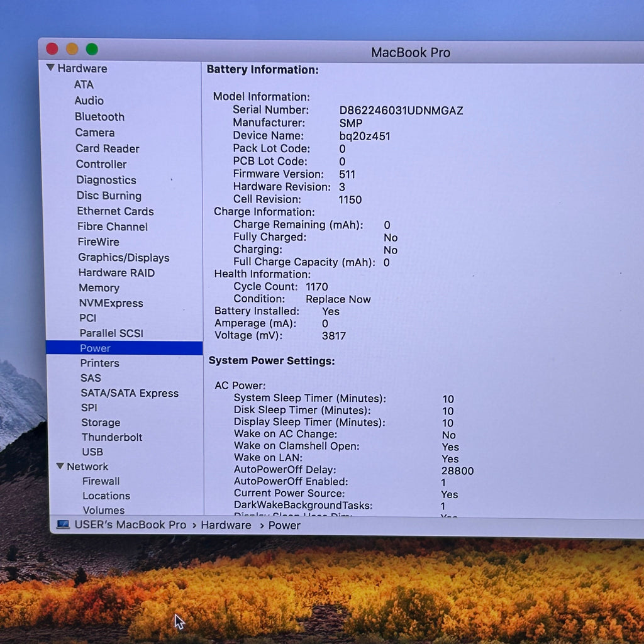Click serial number D862246031UDNMGAZ
The image size is (644, 644).
(x=401, y=111)
